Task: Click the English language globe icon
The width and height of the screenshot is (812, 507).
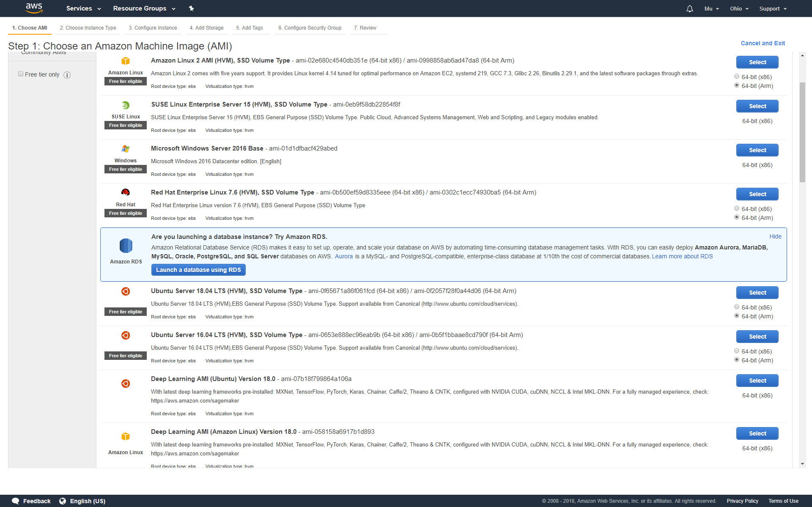Action: tap(63, 501)
